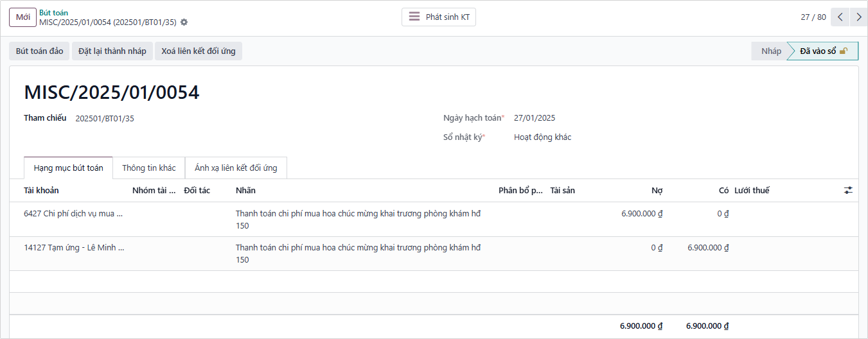The height and width of the screenshot is (339, 868).
Task: Switch to Thông tin khác tab
Action: pos(148,168)
